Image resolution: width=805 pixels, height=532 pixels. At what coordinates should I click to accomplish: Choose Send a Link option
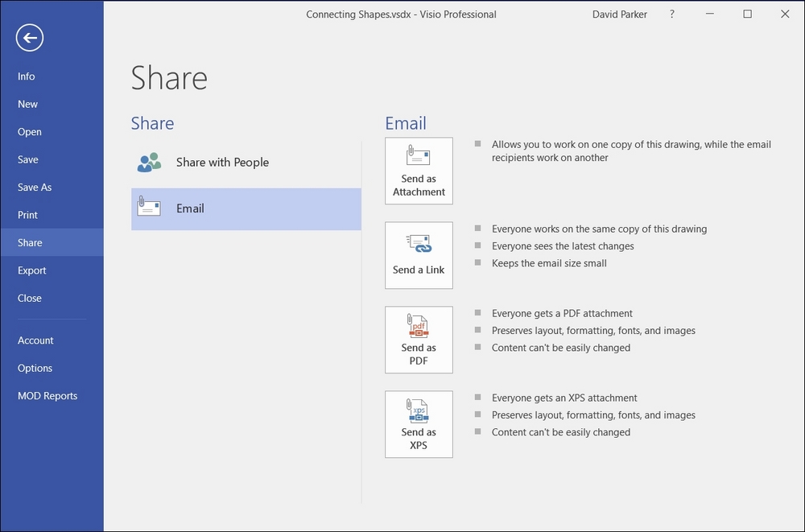[x=419, y=255]
